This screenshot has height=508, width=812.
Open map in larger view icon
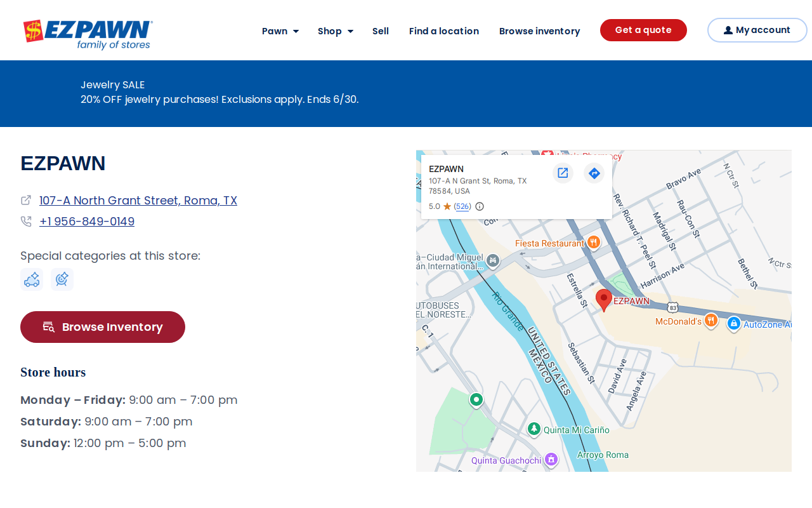[x=563, y=173]
